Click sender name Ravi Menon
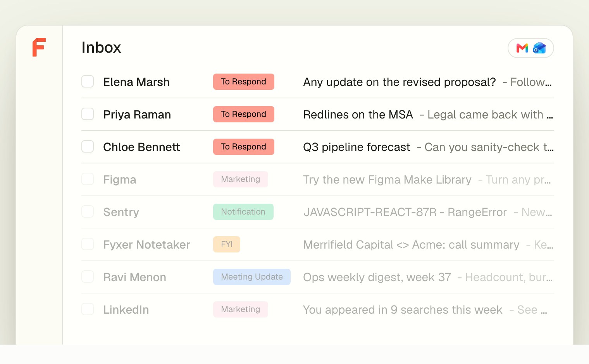Viewport: 589px width, 364px height. click(x=135, y=277)
